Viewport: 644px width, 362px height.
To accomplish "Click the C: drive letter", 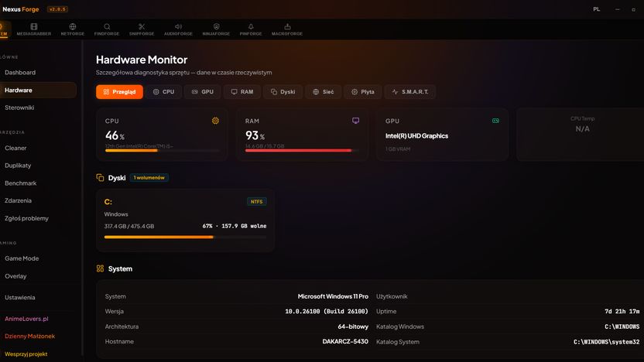I will click(x=108, y=202).
